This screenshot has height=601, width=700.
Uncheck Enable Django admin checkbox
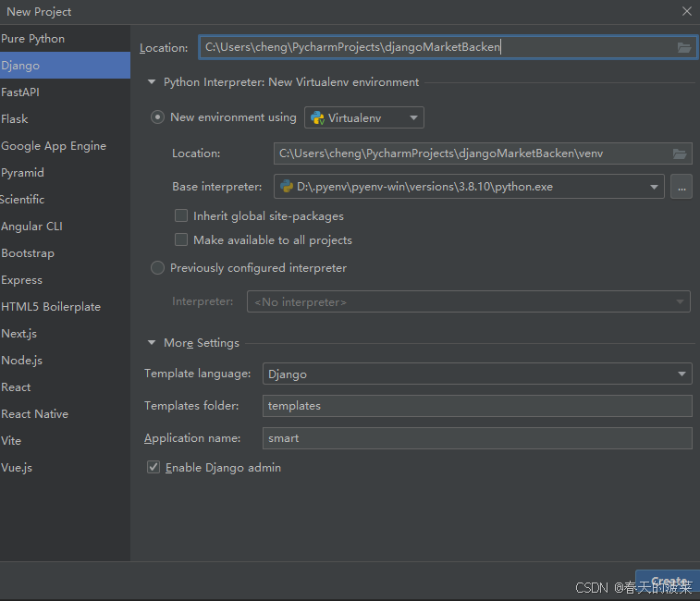(154, 468)
